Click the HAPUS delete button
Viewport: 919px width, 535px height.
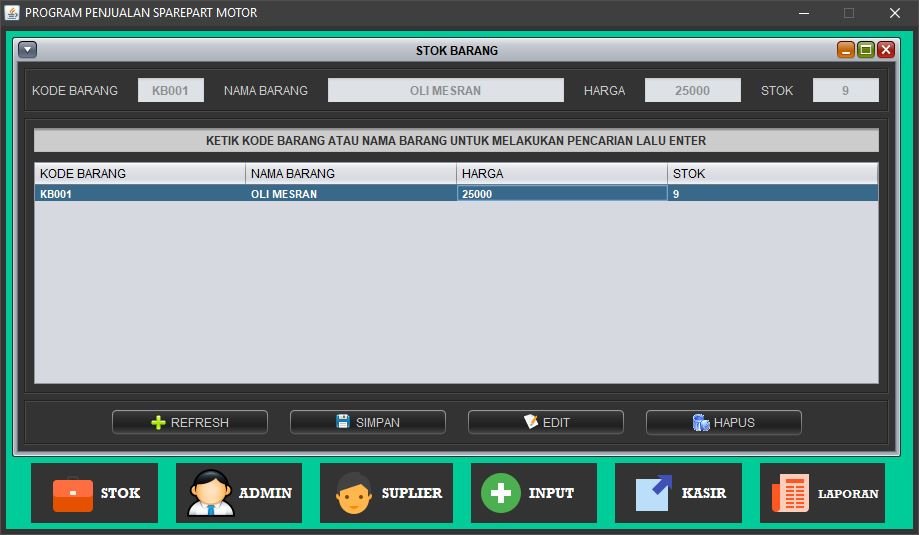[723, 422]
